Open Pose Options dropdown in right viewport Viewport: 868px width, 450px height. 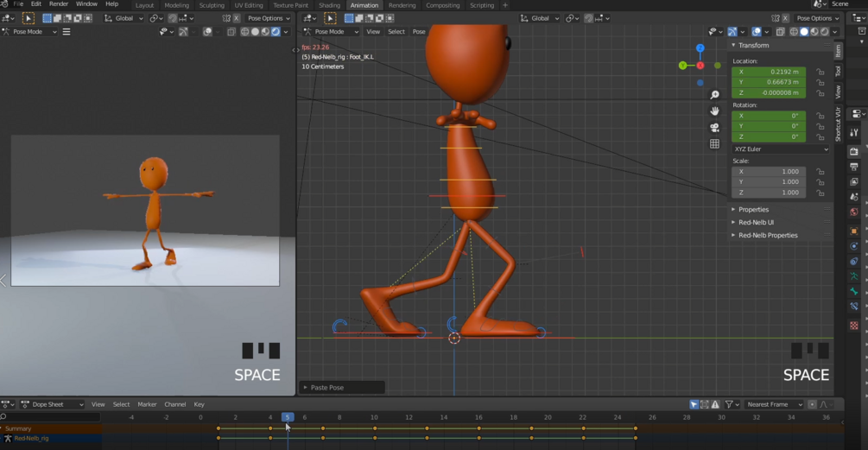pyautogui.click(x=818, y=18)
